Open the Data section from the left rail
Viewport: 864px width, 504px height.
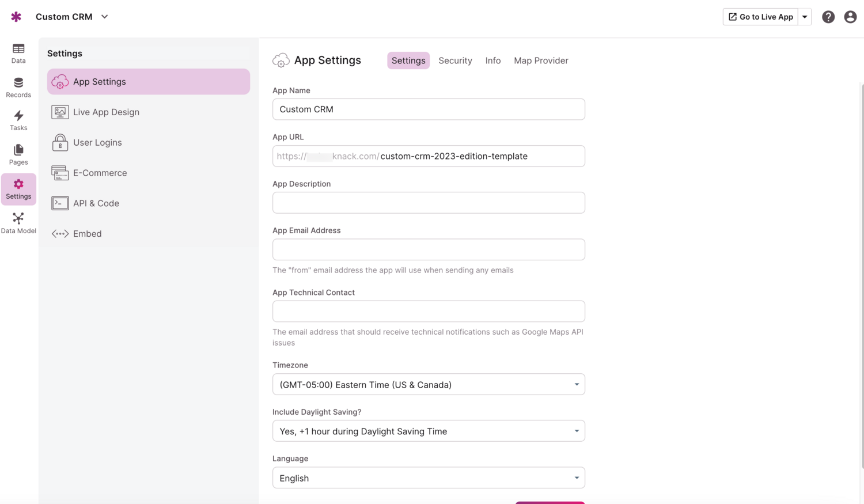pos(18,52)
